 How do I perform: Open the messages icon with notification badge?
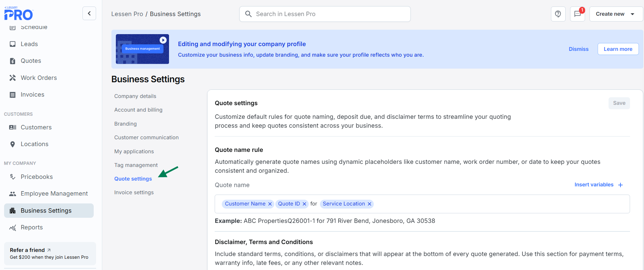pyautogui.click(x=578, y=14)
